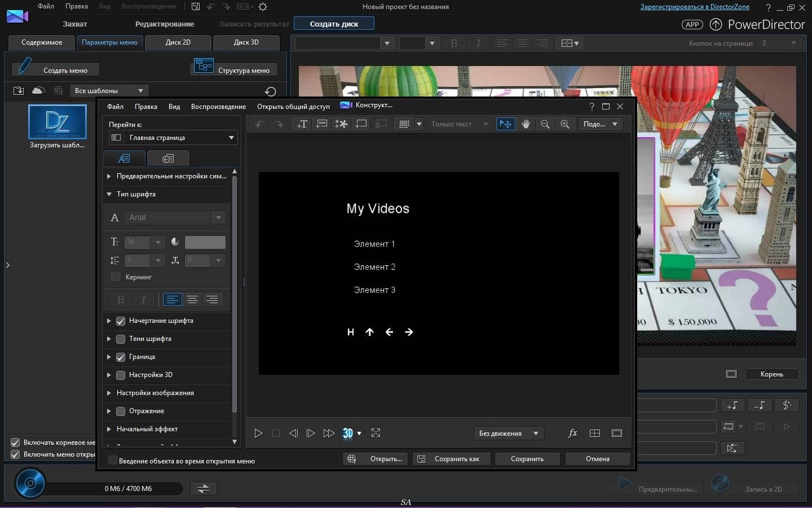The height and width of the screenshot is (508, 812).
Task: Click the play button in designer preview
Action: (258, 433)
